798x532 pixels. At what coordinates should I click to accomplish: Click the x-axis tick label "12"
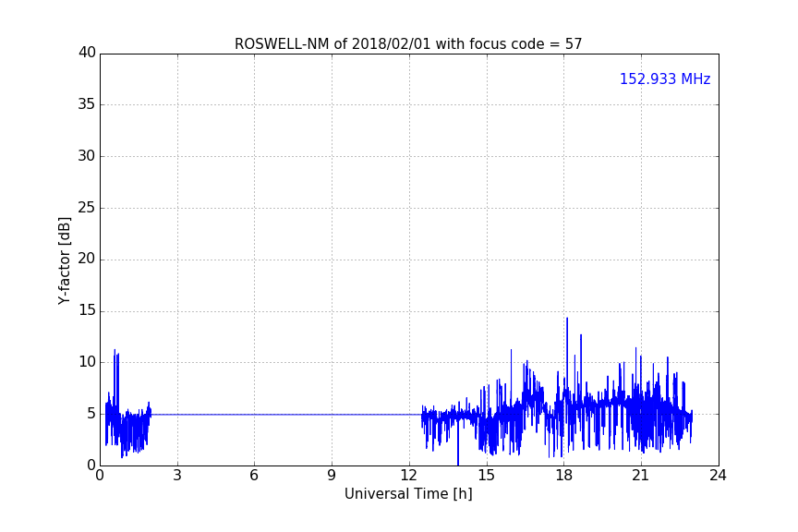[409, 476]
